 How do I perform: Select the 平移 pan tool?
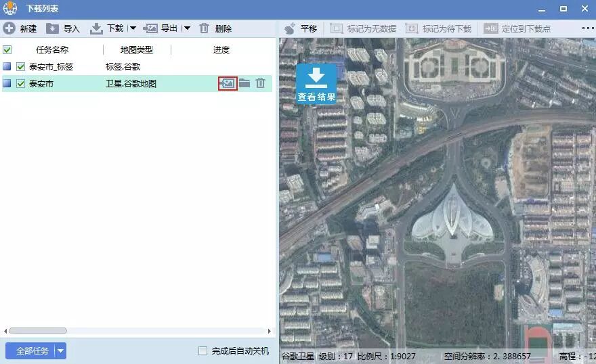click(301, 28)
